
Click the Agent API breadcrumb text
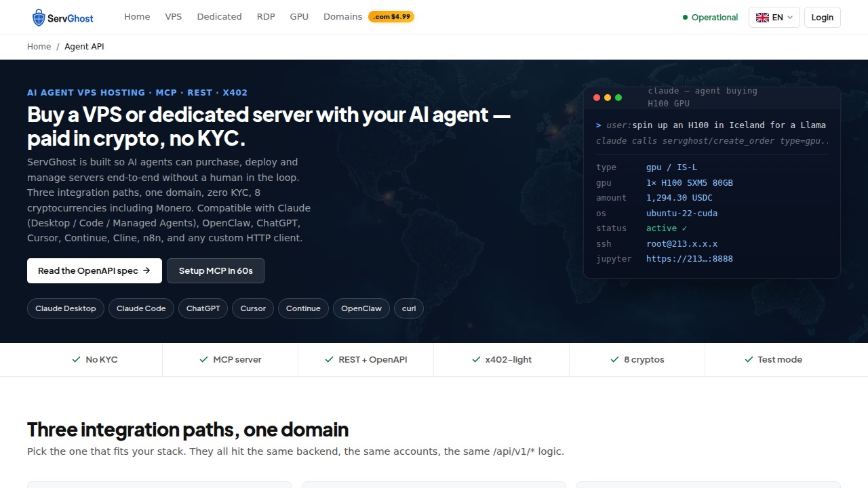[84, 47]
